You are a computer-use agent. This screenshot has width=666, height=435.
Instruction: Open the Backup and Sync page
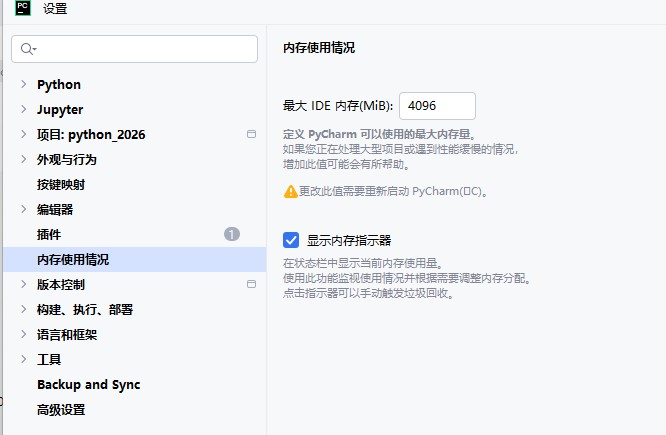pos(88,384)
